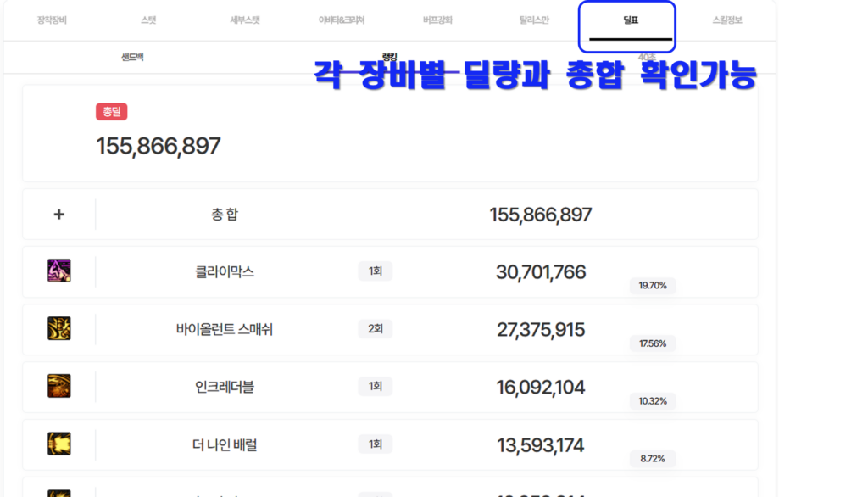Click the large 155,866,897 total under 총딜
The width and height of the screenshot is (868, 497).
(159, 146)
